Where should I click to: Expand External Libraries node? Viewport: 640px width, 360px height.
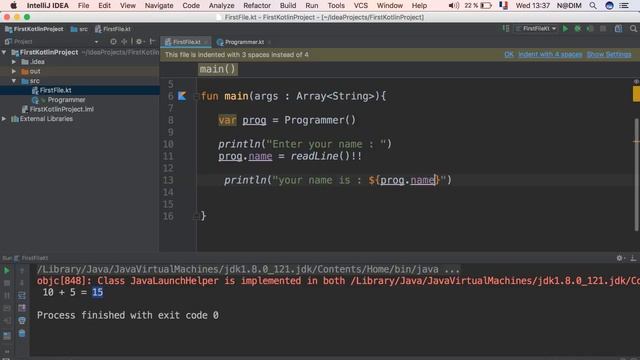click(4, 119)
